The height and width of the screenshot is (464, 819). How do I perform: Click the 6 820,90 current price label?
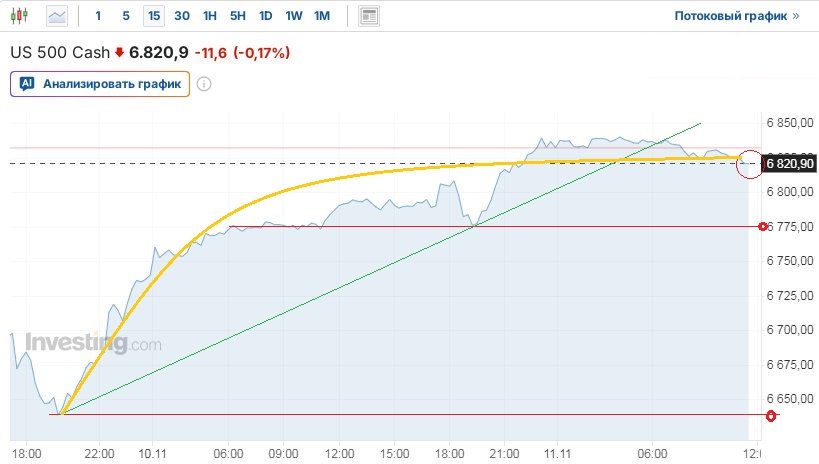789,163
